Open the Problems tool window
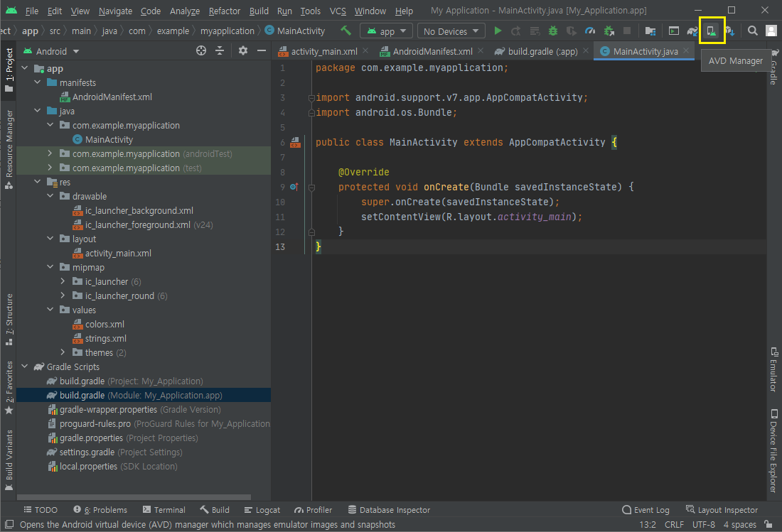Viewport: 782px width, 532px height. 100,509
